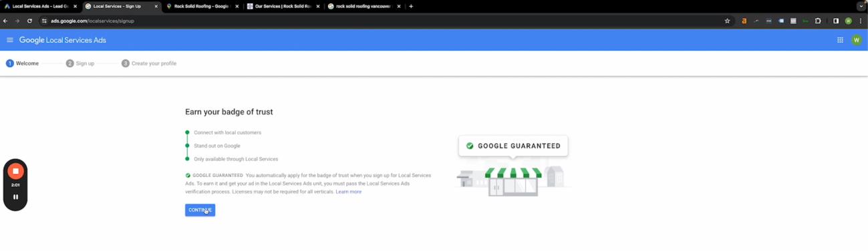
Task: Go back in browser history
Action: point(5,21)
